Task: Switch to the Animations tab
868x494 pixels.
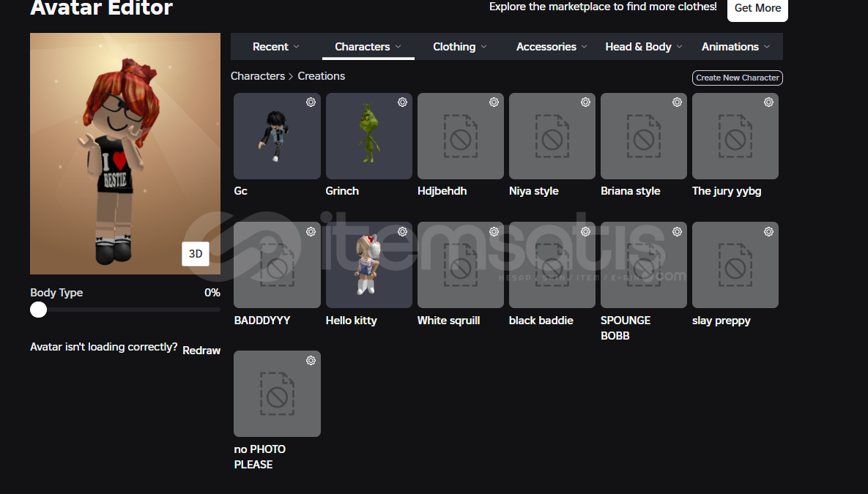Action: tap(735, 47)
